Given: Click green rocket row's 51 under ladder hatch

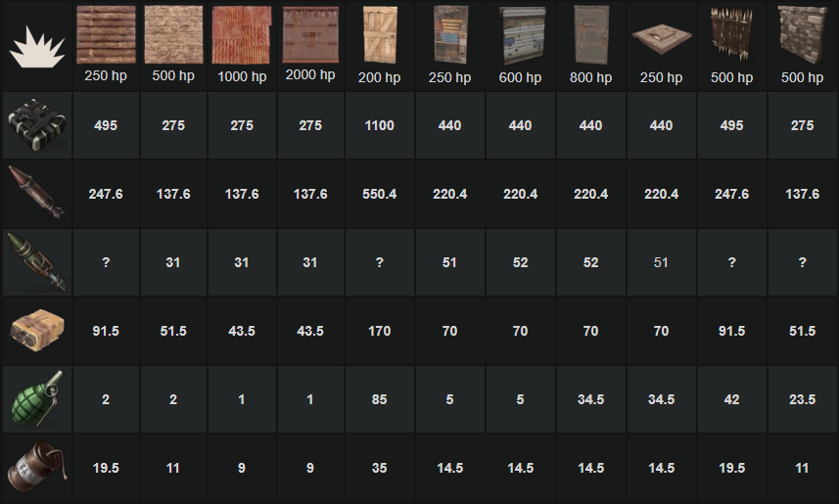Looking at the screenshot, I should [x=662, y=262].
